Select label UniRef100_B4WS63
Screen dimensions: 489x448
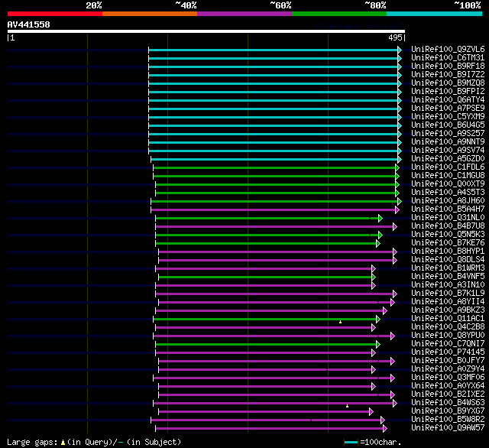(448, 403)
